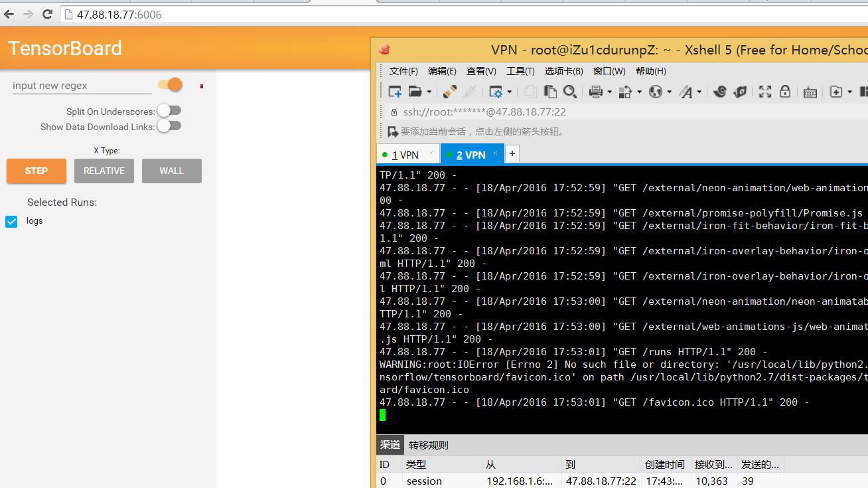
Task: Open Xshell 帮助(H) menu
Action: 650,71
